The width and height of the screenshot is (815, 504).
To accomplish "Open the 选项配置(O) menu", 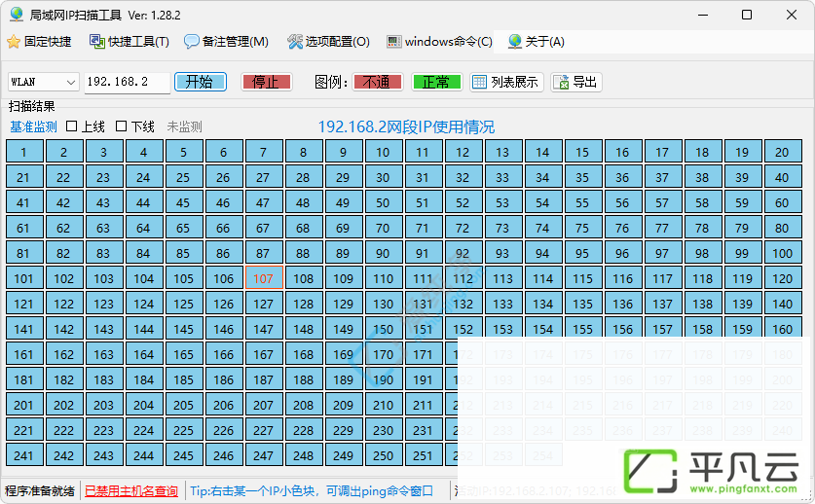I will 328,42.
